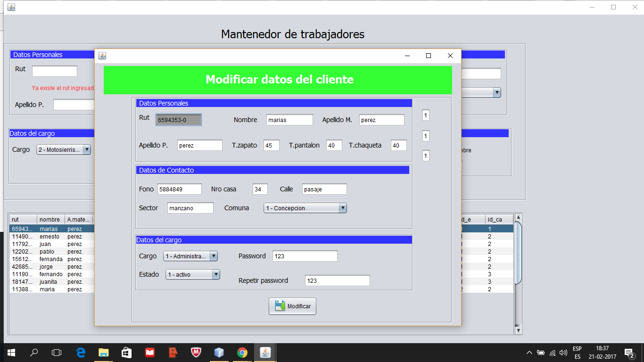Viewport: 644px width, 362px height.
Task: Click the T.chaqueta size field
Action: pos(399,145)
